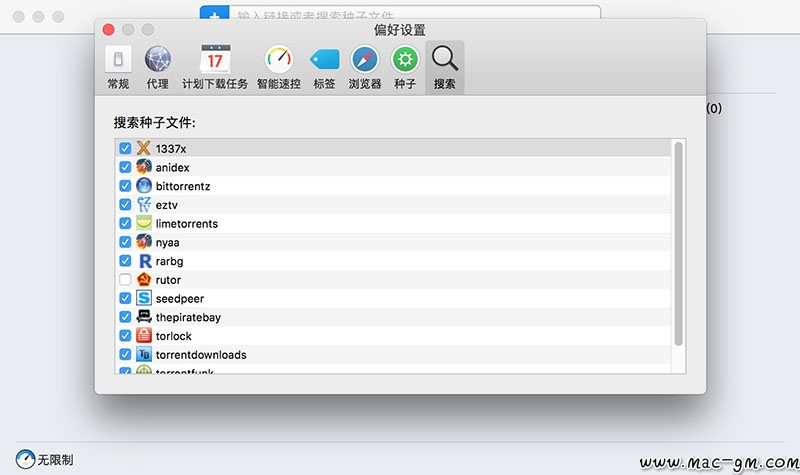Select the eztv row text
Image resolution: width=800 pixels, height=475 pixels.
pyautogui.click(x=167, y=205)
